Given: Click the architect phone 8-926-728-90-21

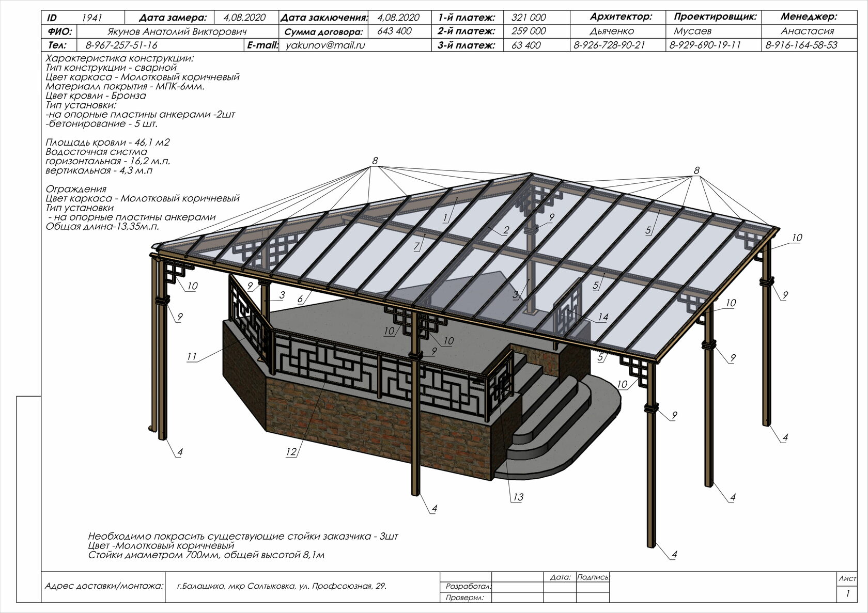Looking at the screenshot, I should pyautogui.click(x=609, y=45).
